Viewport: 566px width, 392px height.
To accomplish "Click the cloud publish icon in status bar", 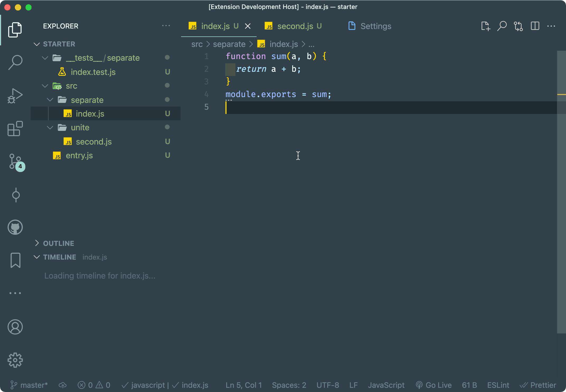I will (x=63, y=385).
